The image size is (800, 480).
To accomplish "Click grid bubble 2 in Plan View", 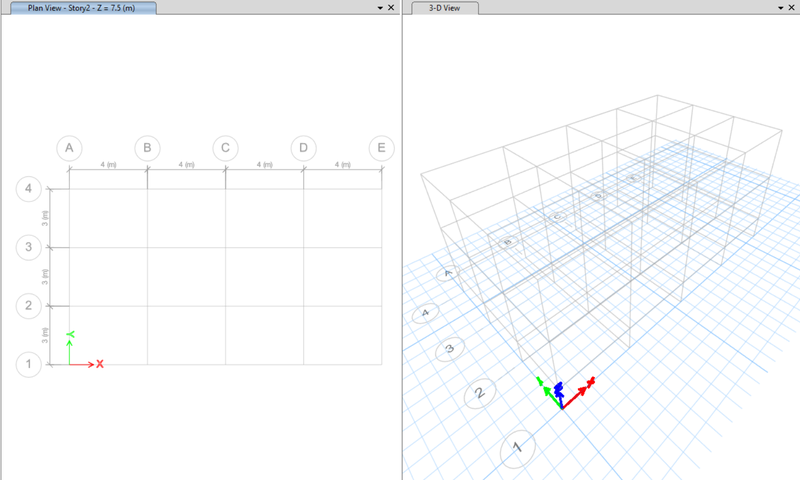I will (29, 306).
